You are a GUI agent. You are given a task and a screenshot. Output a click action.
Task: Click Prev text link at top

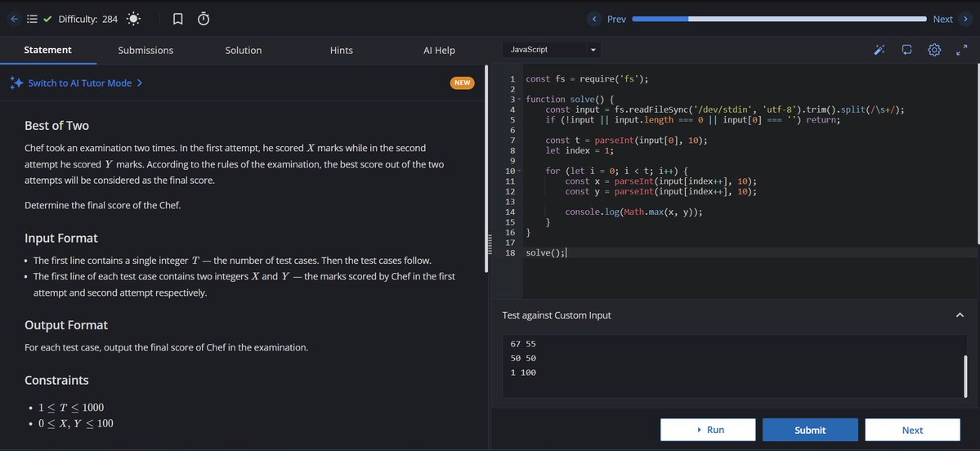(616, 20)
